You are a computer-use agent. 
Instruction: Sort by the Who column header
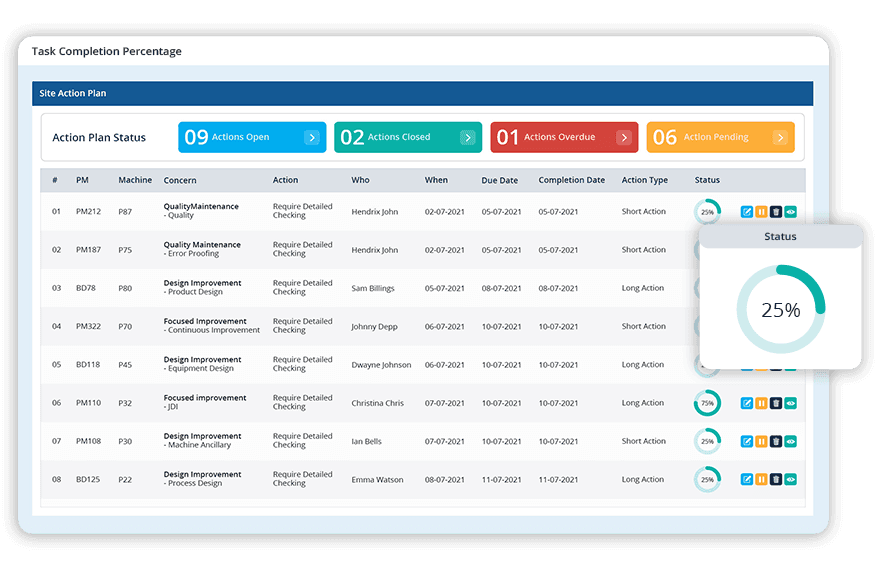(360, 180)
